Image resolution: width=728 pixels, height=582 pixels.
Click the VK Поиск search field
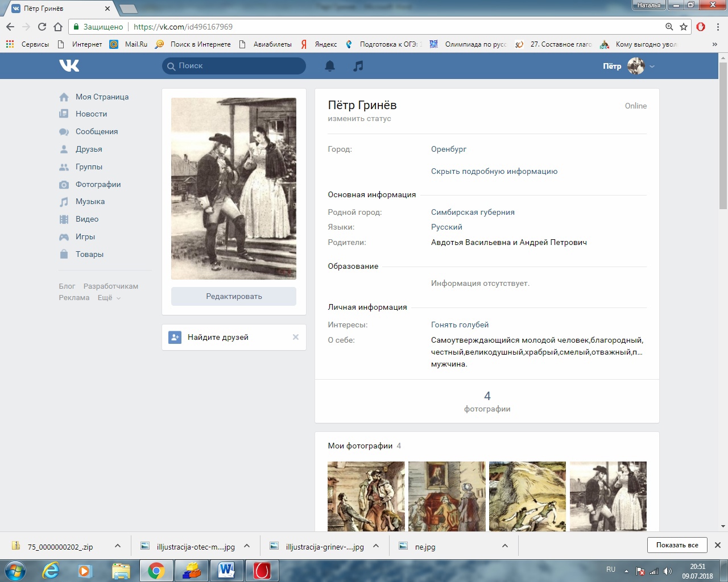point(234,66)
